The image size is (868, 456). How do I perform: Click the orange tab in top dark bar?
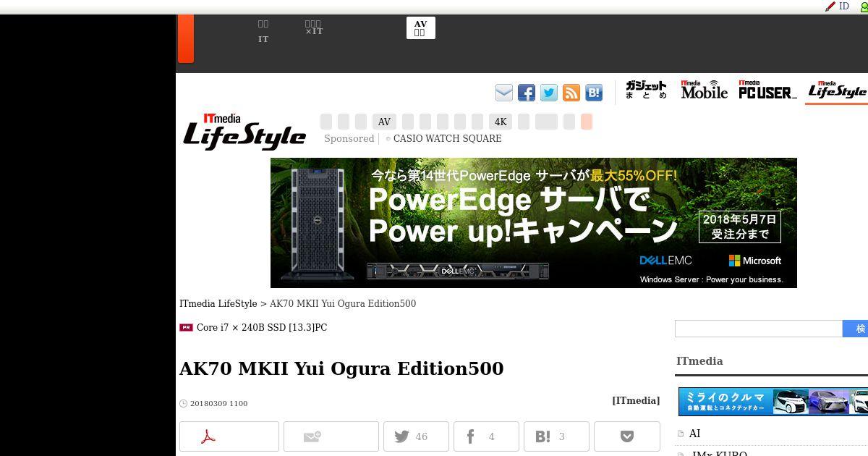[185, 38]
